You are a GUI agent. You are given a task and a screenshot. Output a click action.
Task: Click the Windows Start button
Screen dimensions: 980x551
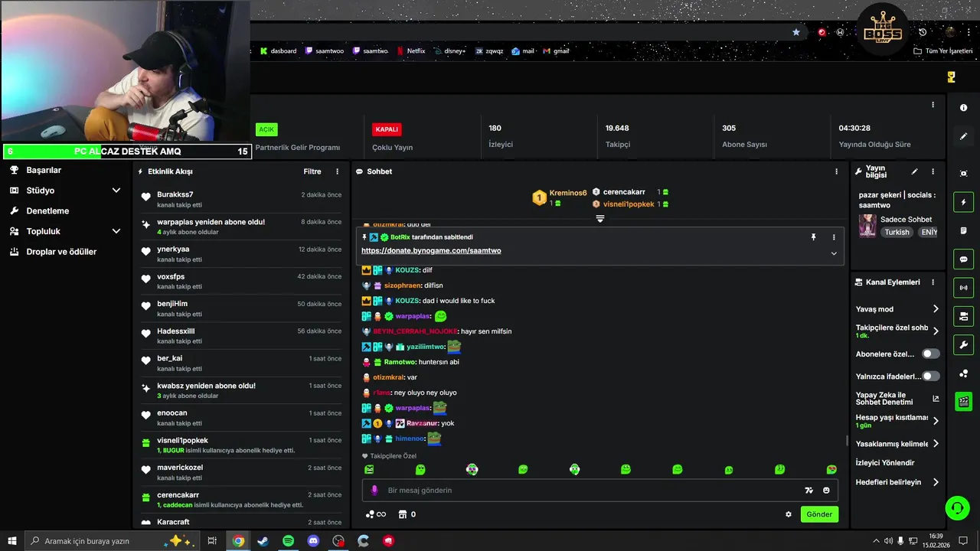click(11, 541)
